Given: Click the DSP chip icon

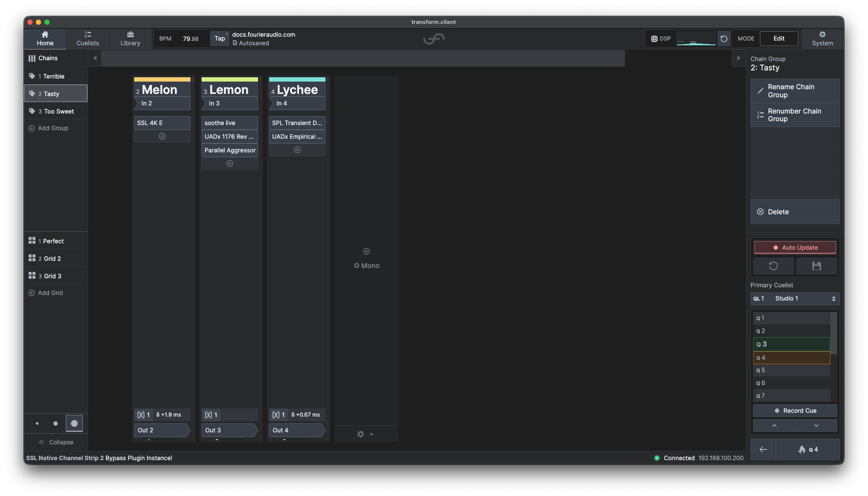Looking at the screenshot, I should pos(654,38).
